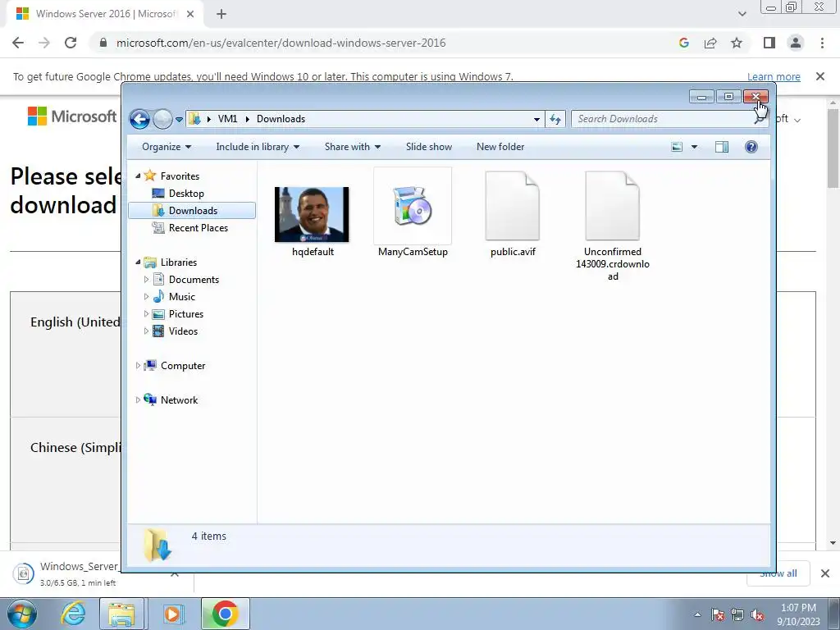Click the Explorer Forward navigation arrow
This screenshot has height=630, width=840.
162,119
